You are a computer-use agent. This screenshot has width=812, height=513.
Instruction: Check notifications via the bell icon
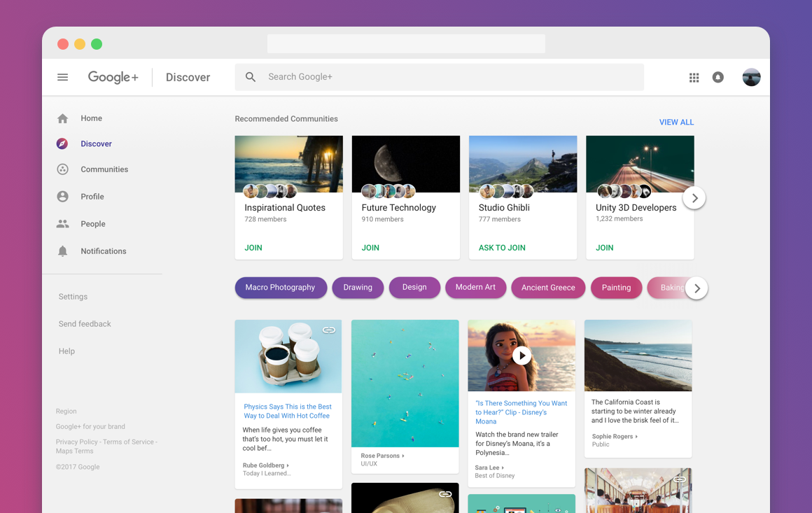(x=717, y=77)
